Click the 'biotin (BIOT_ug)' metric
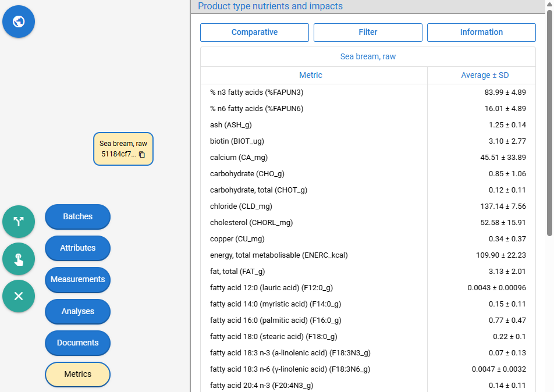 237,141
